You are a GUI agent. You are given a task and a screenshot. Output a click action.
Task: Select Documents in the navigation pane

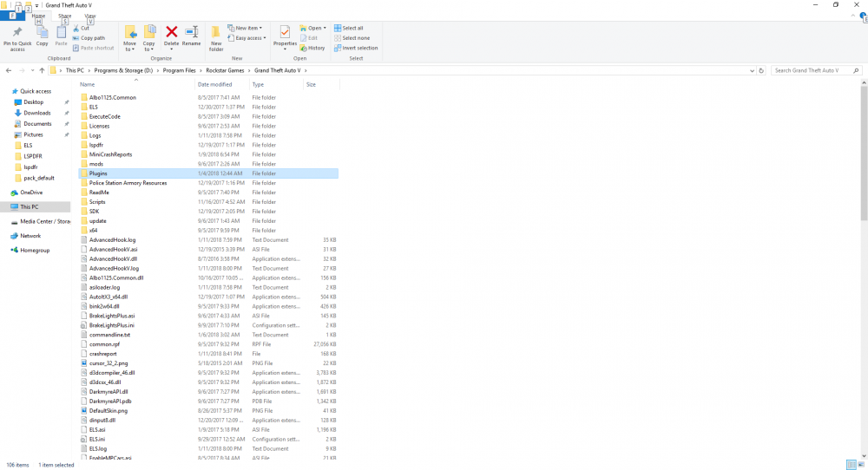[37, 124]
